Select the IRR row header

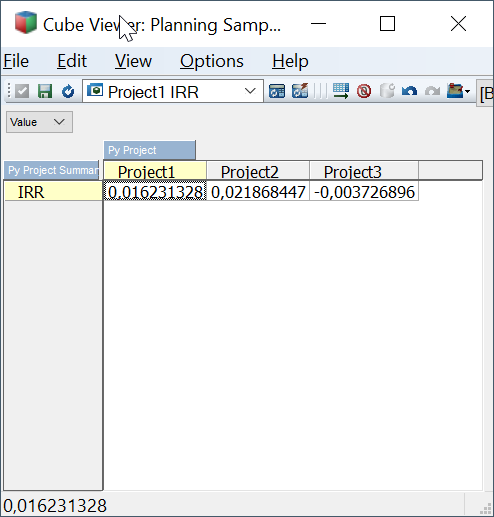click(x=53, y=191)
